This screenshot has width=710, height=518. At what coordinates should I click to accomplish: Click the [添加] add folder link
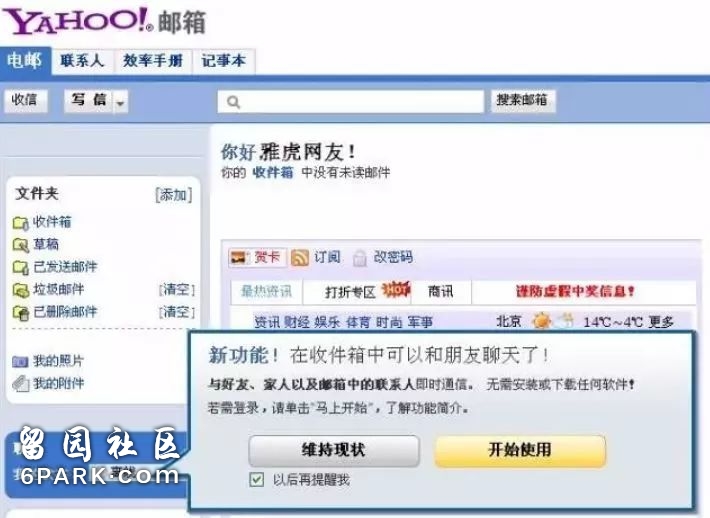click(x=174, y=195)
